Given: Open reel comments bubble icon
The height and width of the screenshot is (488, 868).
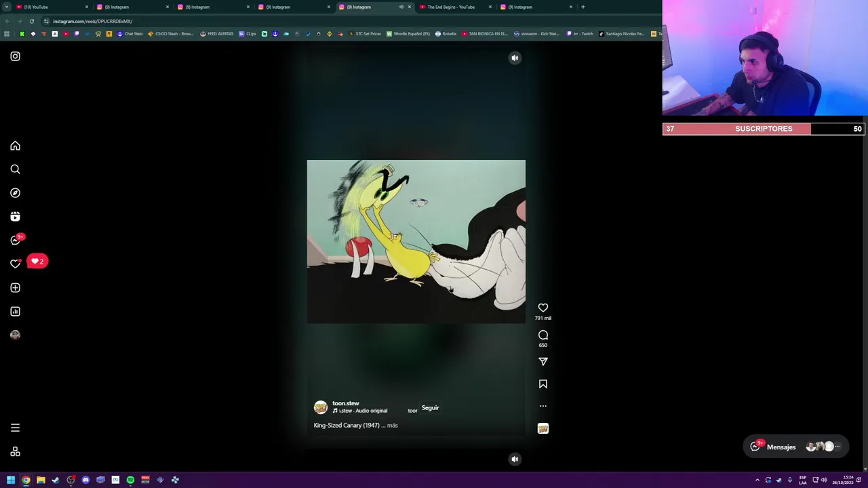Looking at the screenshot, I should click(x=543, y=335).
